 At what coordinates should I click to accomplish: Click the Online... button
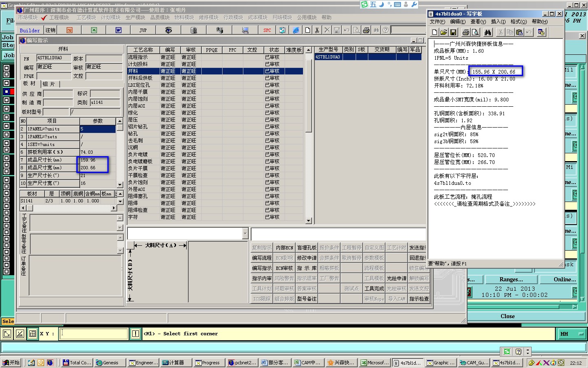tap(565, 280)
